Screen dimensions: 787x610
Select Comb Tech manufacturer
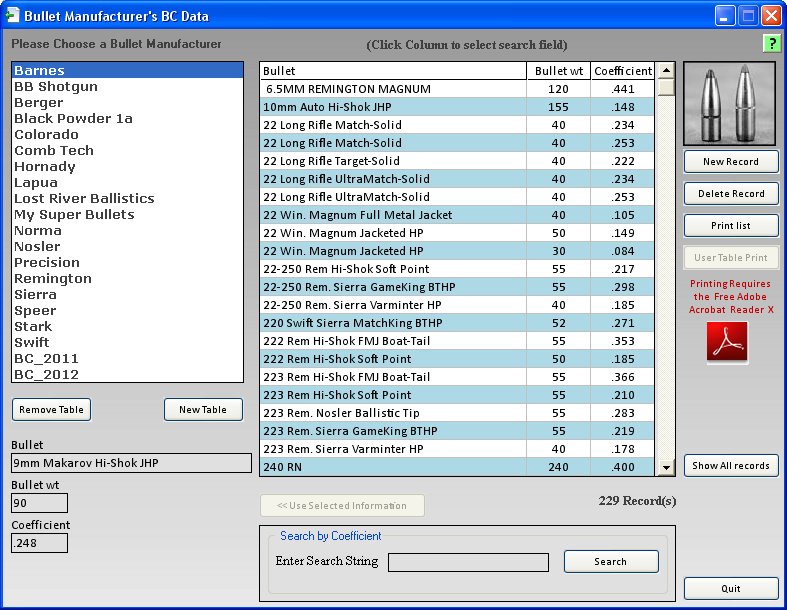coord(127,151)
